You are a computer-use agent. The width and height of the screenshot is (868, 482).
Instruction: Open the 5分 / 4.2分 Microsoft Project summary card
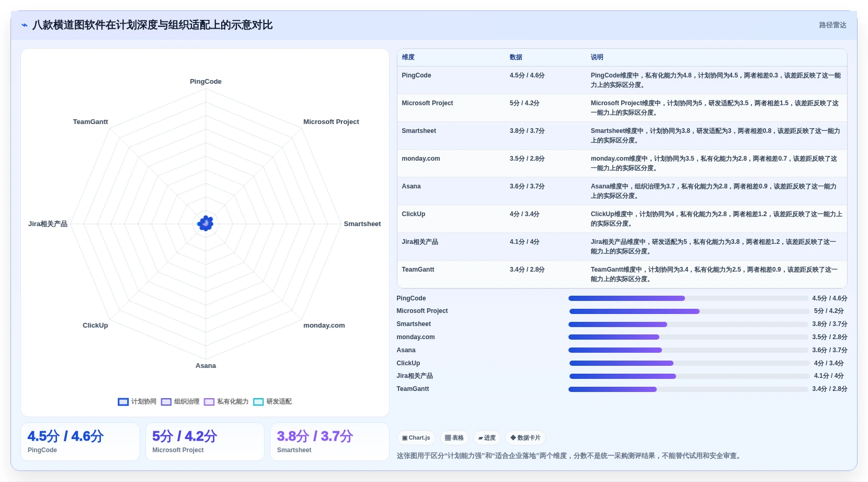pos(205,442)
